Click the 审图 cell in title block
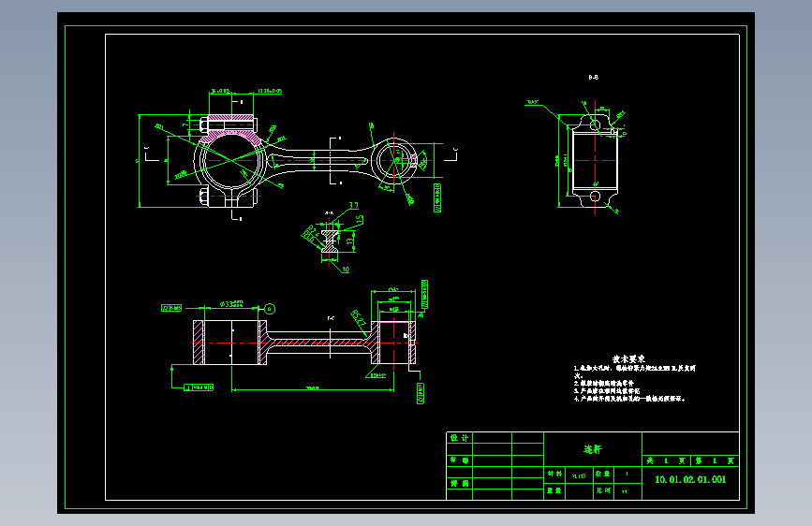The height and width of the screenshot is (526, 812). tap(459, 484)
